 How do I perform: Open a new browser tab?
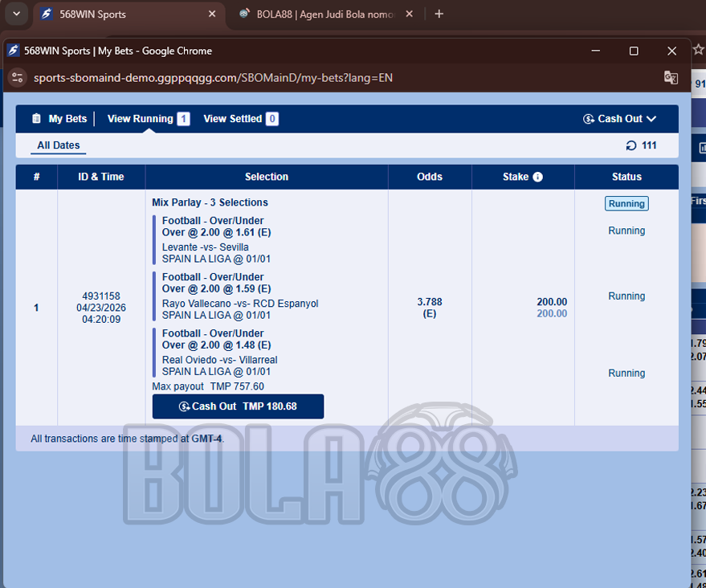point(439,14)
